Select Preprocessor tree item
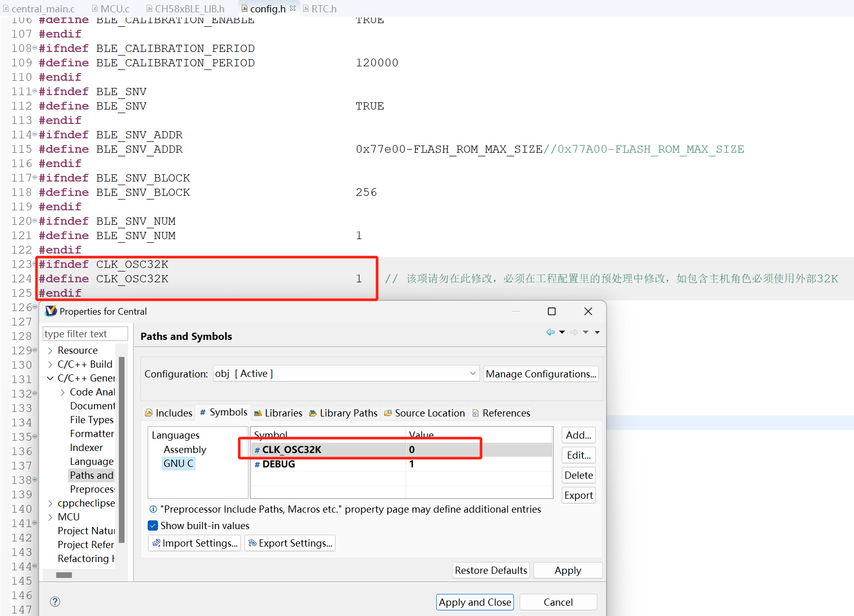This screenshot has height=616, width=854. [x=93, y=489]
